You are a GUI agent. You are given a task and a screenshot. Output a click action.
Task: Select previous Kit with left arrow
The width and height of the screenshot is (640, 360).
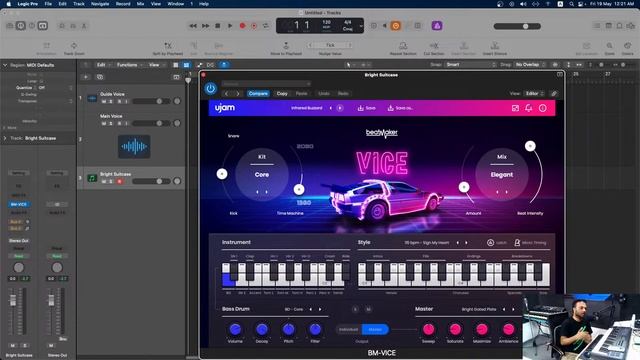pyautogui.click(x=257, y=192)
